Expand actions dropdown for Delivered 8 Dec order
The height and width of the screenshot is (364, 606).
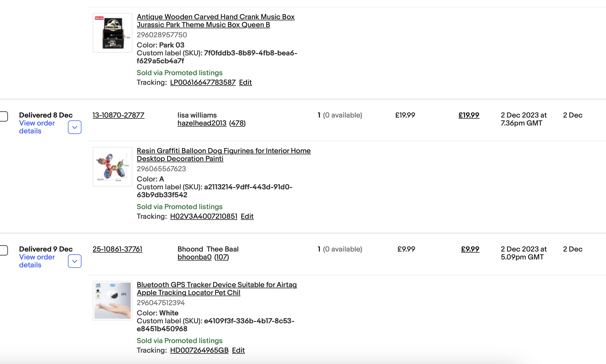pyautogui.click(x=75, y=127)
